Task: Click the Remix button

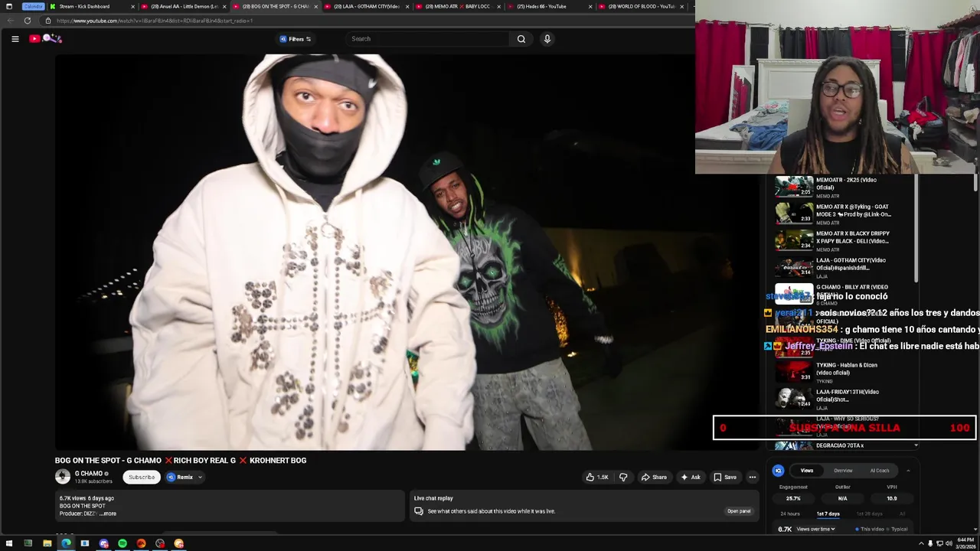Action: pos(181,478)
